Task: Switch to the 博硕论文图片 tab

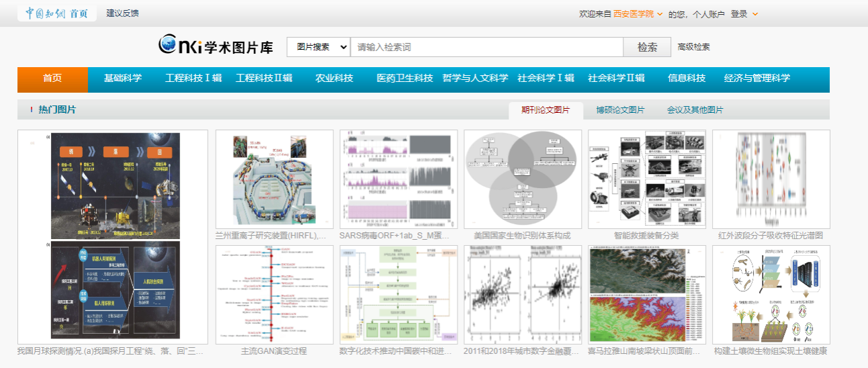Action: (x=620, y=110)
